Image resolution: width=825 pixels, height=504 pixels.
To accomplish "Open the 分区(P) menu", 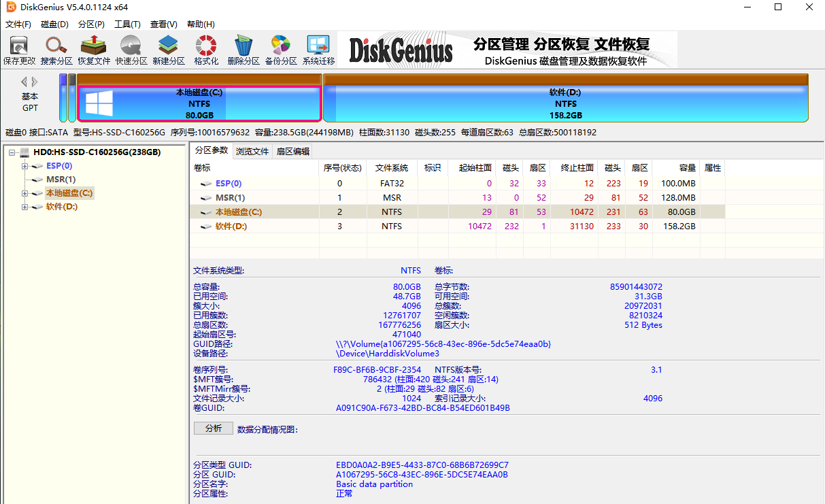I will point(91,24).
